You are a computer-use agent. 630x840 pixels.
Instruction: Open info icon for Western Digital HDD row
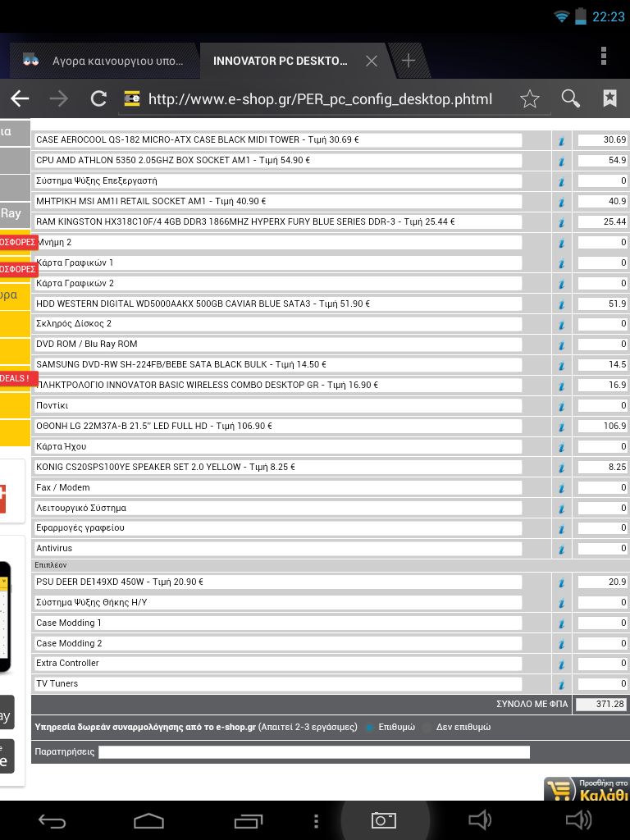561,304
